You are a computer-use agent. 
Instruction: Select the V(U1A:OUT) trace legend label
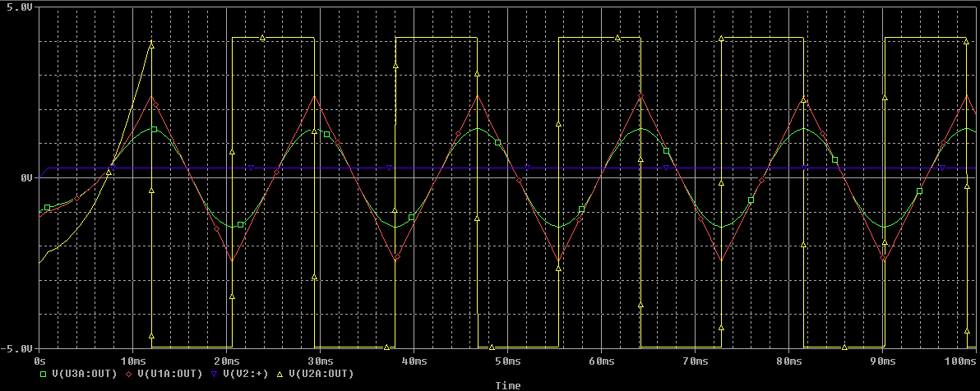[170, 374]
